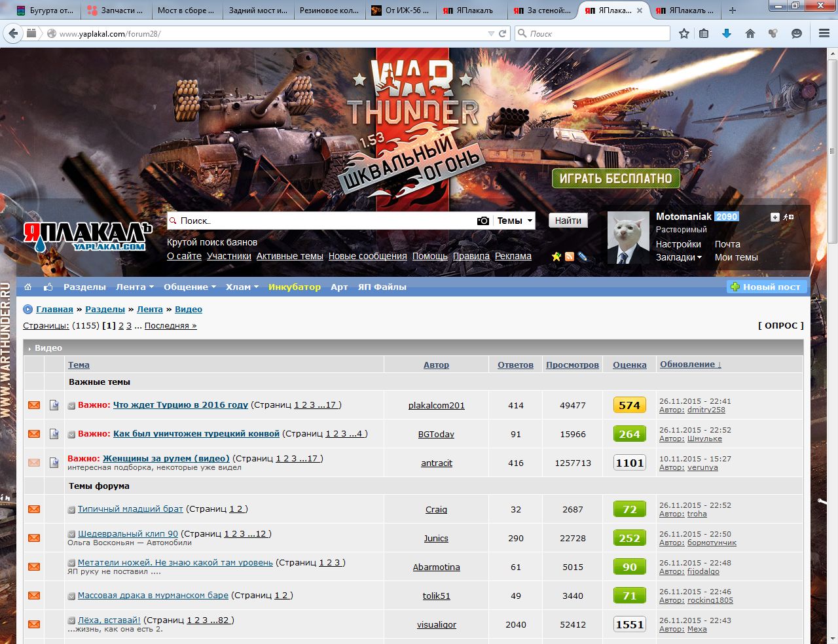
Task: Open the browser hamburger menu
Action: [x=824, y=33]
